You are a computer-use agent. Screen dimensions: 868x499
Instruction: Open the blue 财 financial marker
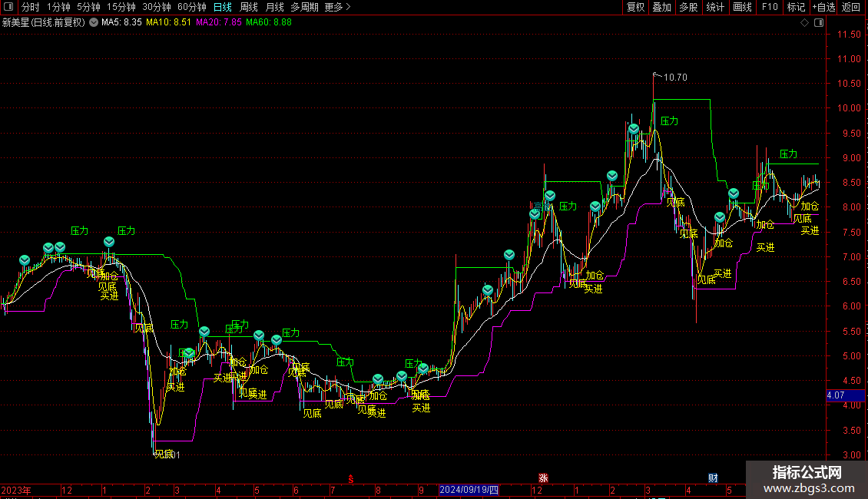713,478
